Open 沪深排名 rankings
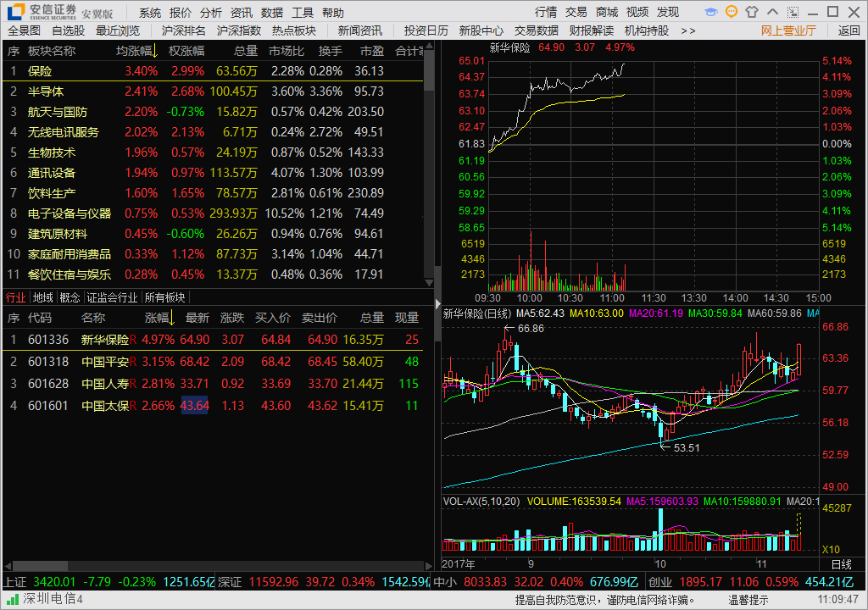This screenshot has height=610, width=868. pos(183,31)
